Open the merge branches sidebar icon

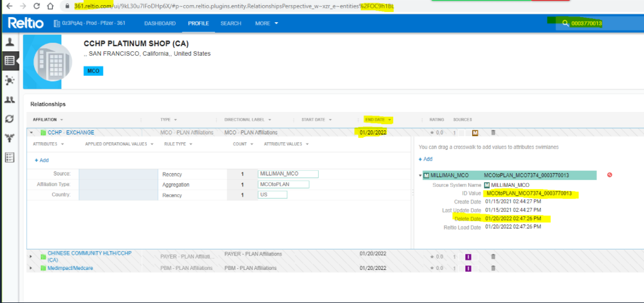(10, 138)
